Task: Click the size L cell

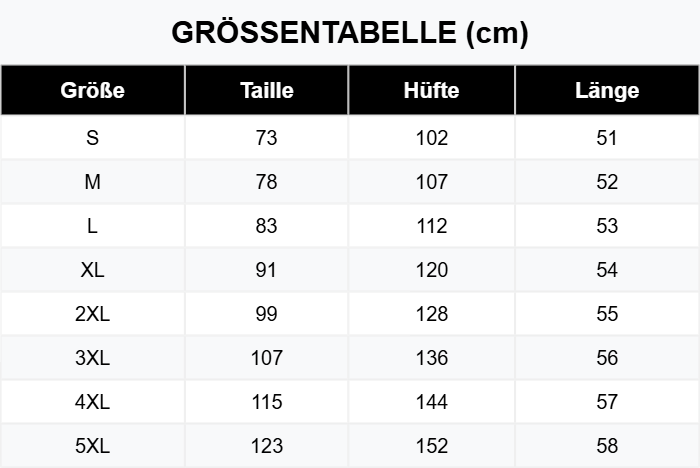Action: [92, 226]
